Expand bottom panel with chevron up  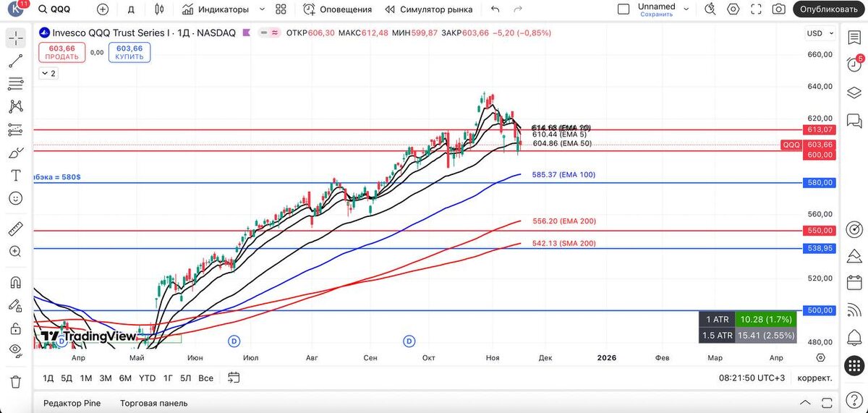click(x=805, y=403)
